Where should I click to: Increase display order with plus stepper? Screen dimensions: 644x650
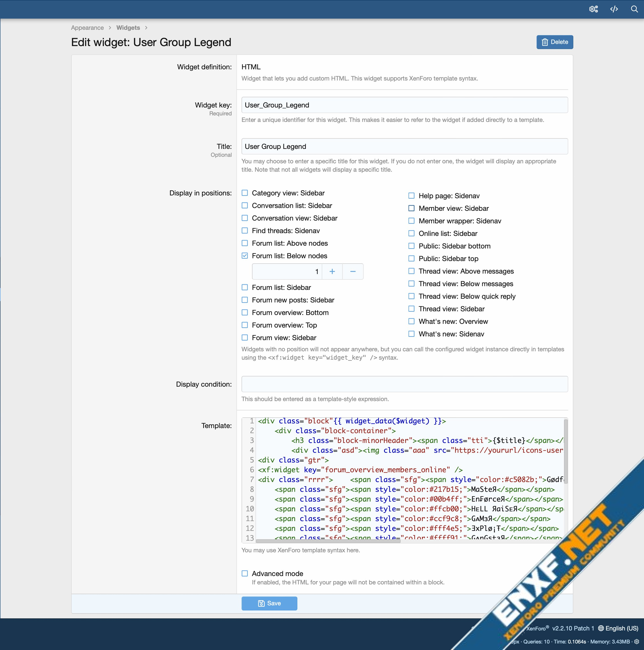point(332,271)
